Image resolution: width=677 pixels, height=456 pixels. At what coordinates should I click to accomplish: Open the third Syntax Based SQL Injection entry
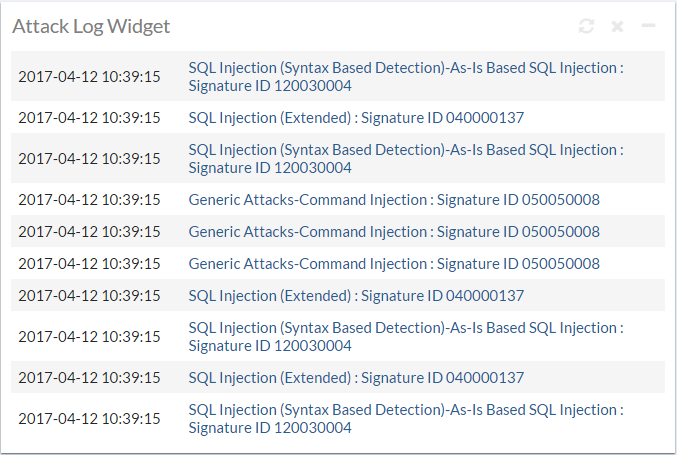click(x=405, y=336)
